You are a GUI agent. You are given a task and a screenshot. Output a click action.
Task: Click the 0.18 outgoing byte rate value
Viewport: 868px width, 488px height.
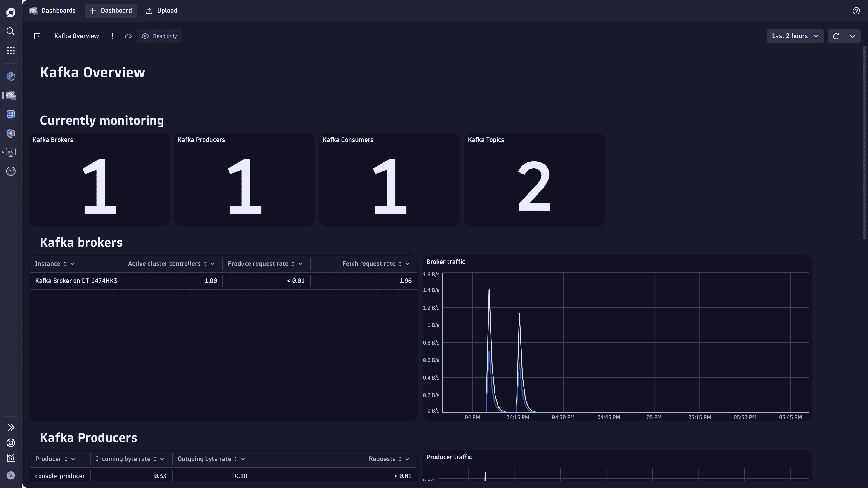241,476
